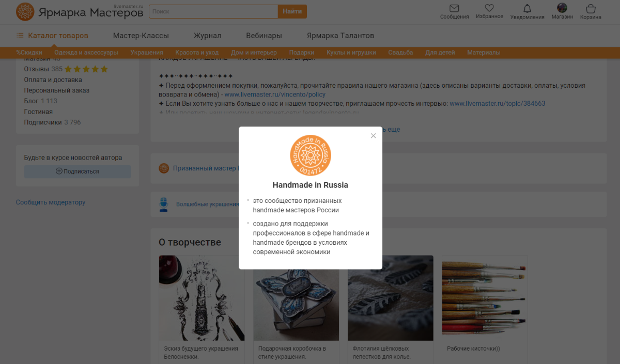
Task: Click the Подписаться subscribe button
Action: point(78,171)
